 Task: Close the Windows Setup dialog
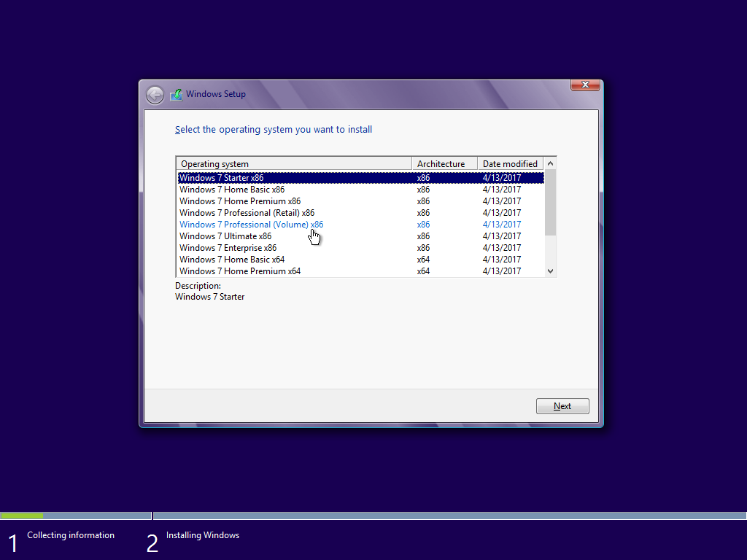(x=585, y=85)
